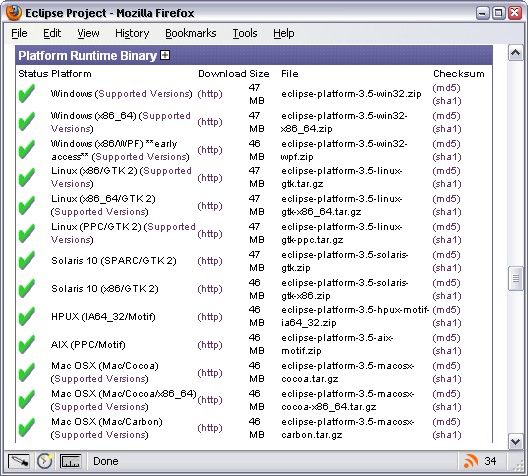Open sha1 checksum for solaris-gtk.zip
Image resolution: width=528 pixels, height=476 pixels.
(447, 268)
